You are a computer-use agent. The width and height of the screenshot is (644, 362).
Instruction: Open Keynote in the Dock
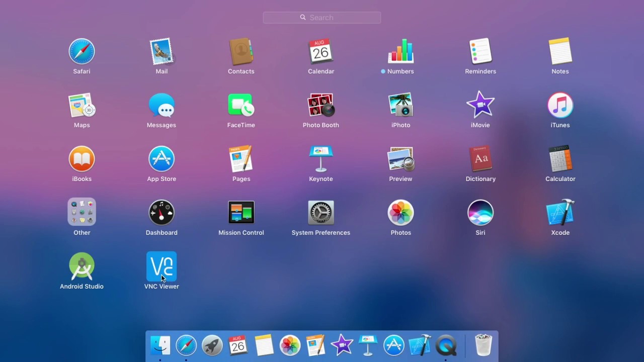(368, 345)
